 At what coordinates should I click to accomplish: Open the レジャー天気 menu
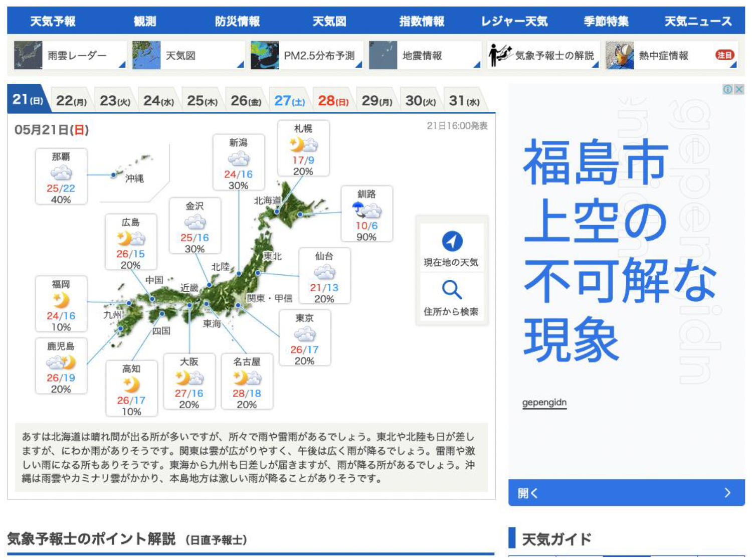(x=514, y=21)
